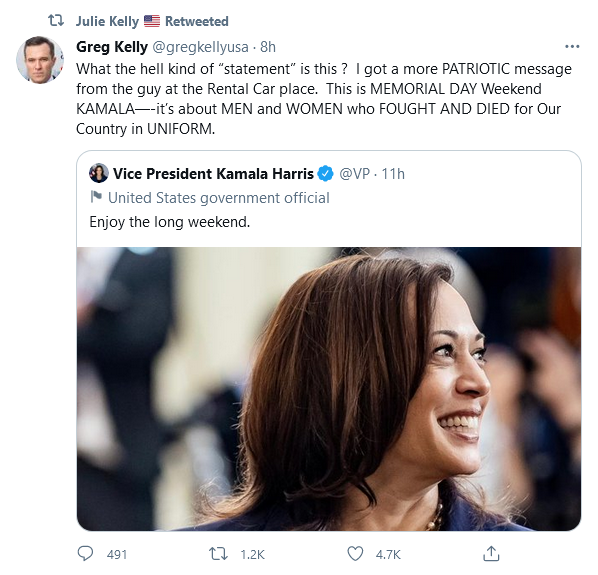This screenshot has width=598, height=575.
Task: Click the @VP handle
Action: [x=354, y=174]
